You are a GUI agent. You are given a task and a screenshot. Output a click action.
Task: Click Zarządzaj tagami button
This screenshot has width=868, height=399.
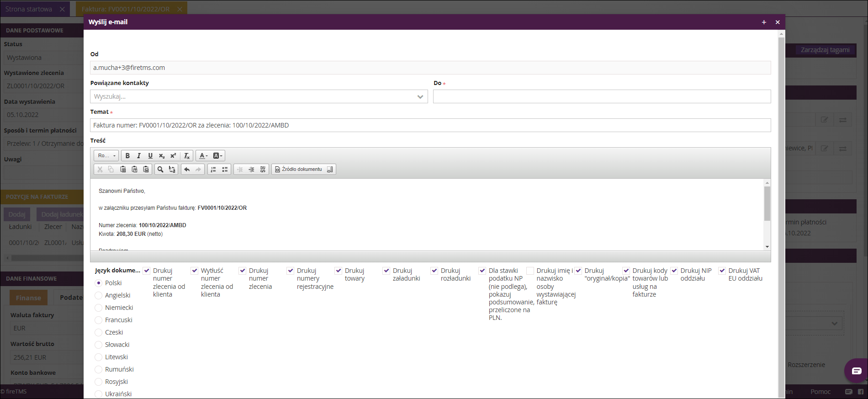(825, 50)
